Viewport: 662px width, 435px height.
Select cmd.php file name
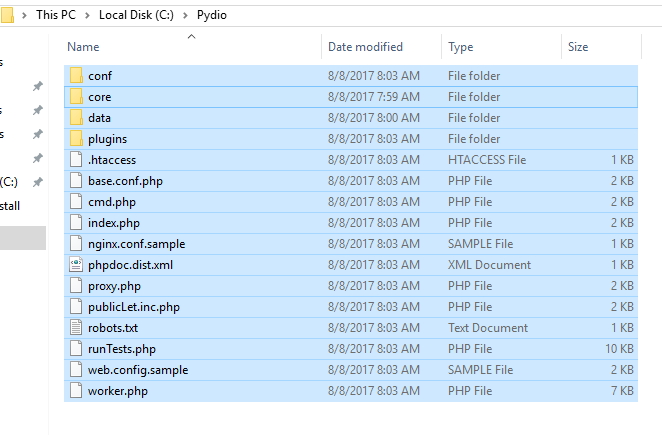[x=112, y=202]
